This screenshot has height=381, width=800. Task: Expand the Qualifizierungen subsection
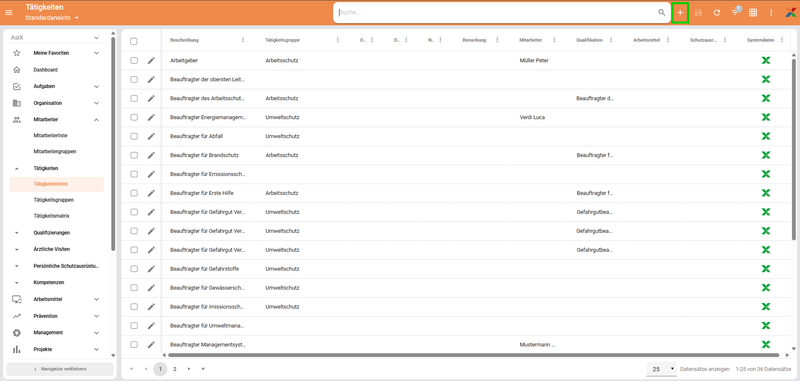coord(17,233)
